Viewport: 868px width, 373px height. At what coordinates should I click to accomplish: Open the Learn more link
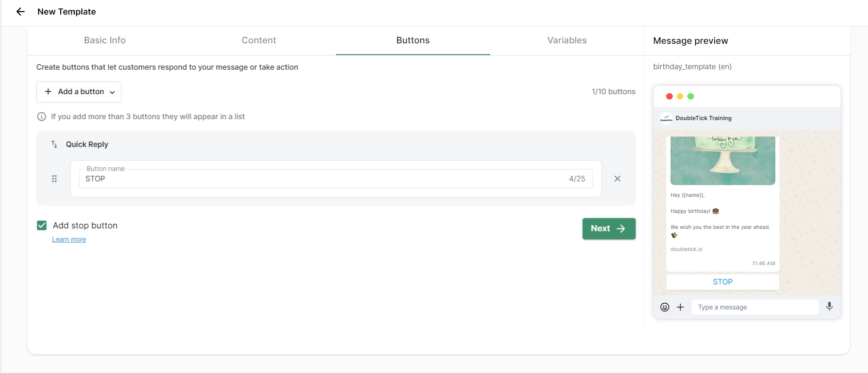coord(69,240)
